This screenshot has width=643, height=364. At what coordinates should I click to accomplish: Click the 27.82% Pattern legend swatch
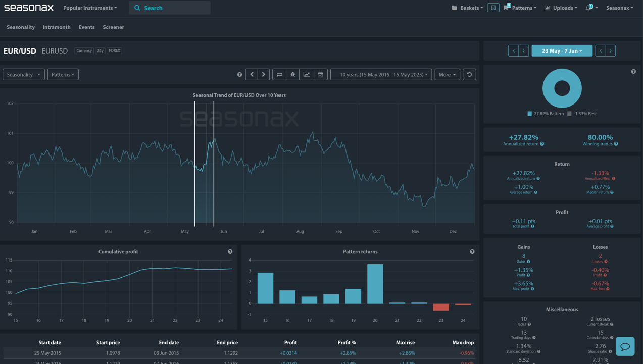tap(529, 114)
